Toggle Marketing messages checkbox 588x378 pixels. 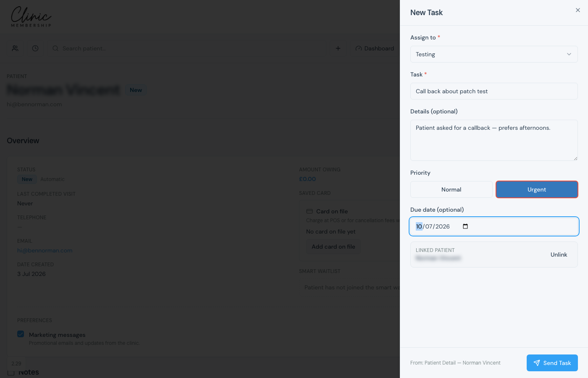click(21, 334)
